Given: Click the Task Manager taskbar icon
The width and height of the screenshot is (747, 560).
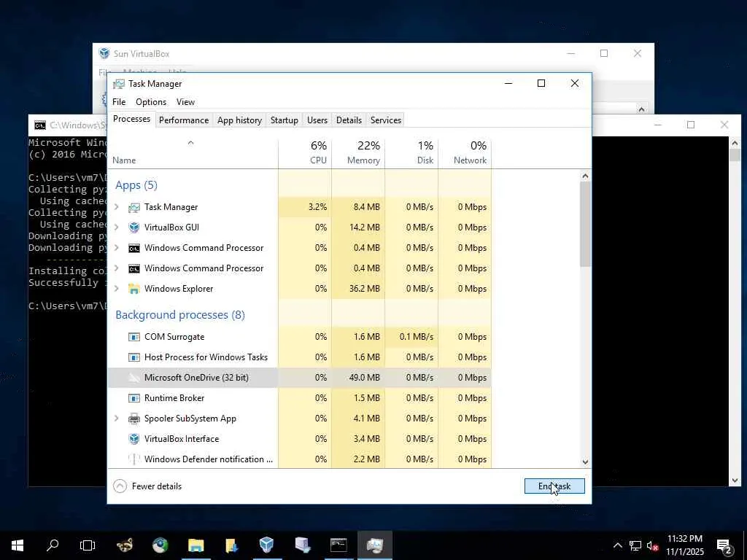Looking at the screenshot, I should point(375,545).
